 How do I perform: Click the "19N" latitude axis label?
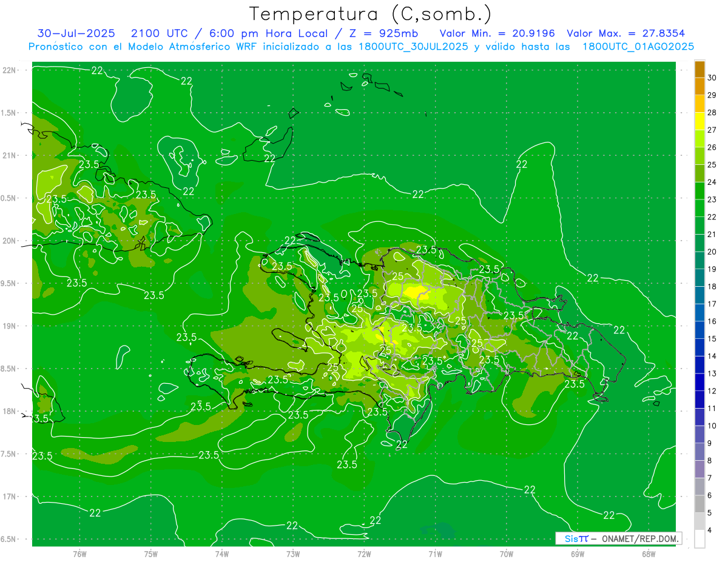pos(9,326)
